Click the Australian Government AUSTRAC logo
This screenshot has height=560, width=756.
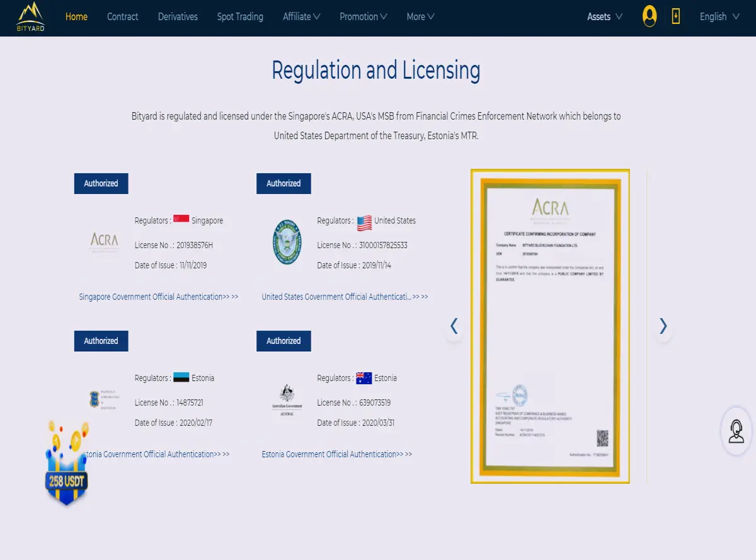(x=287, y=399)
